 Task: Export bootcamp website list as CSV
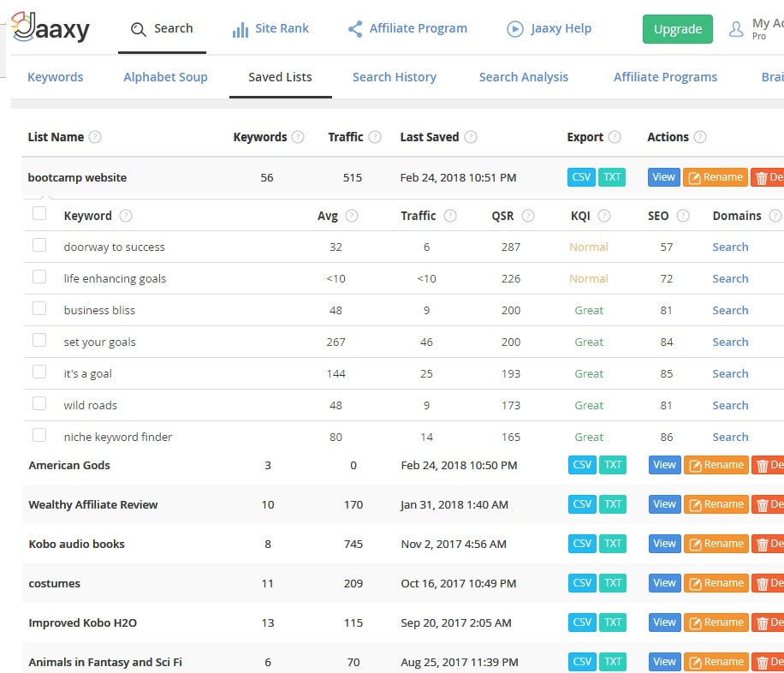click(581, 177)
